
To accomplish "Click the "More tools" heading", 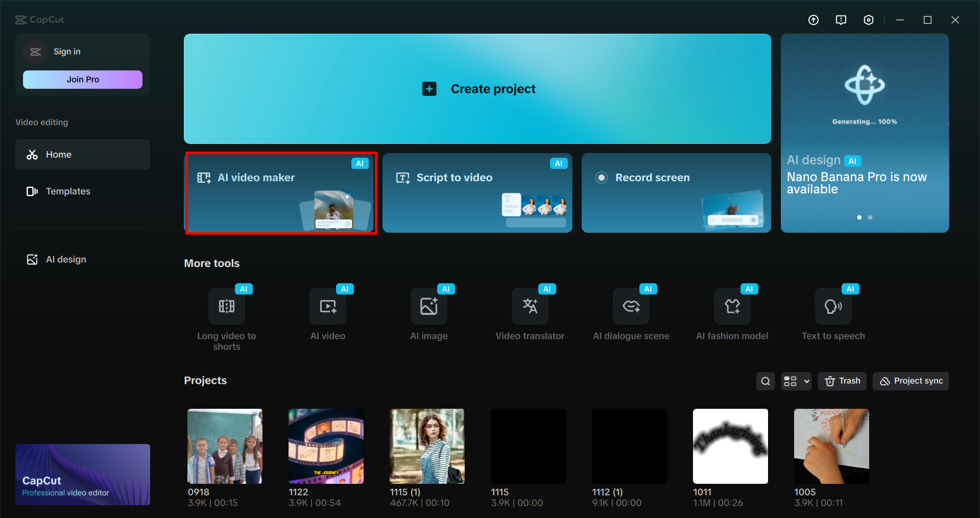I will coord(211,263).
